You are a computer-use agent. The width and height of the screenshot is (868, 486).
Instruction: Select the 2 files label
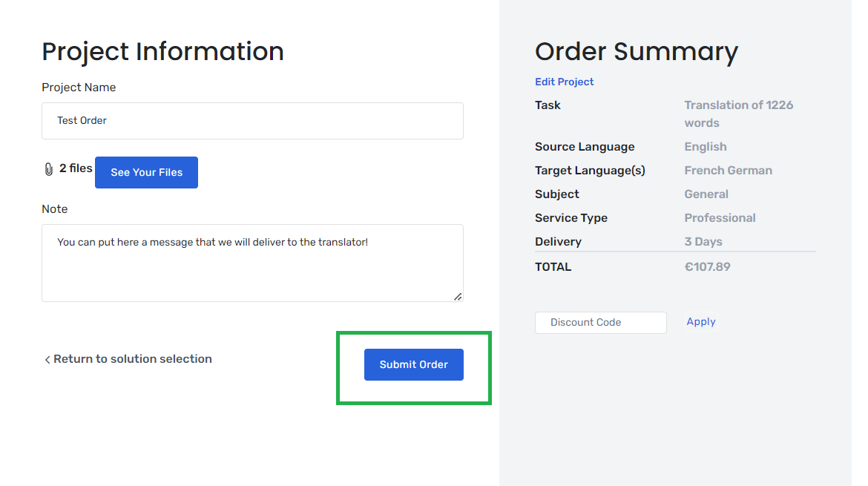[76, 168]
